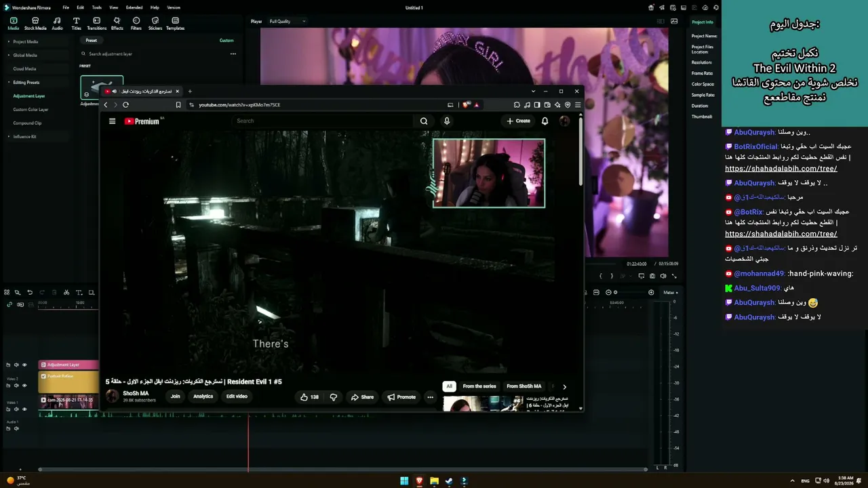The width and height of the screenshot is (868, 488).
Task: Toggle visibility eye of Video 2 track
Action: [x=24, y=386]
